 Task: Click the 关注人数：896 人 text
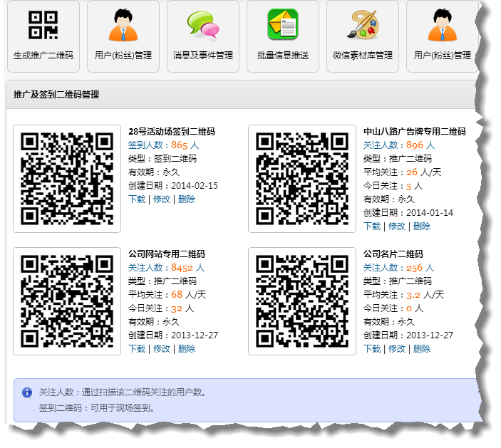point(399,145)
